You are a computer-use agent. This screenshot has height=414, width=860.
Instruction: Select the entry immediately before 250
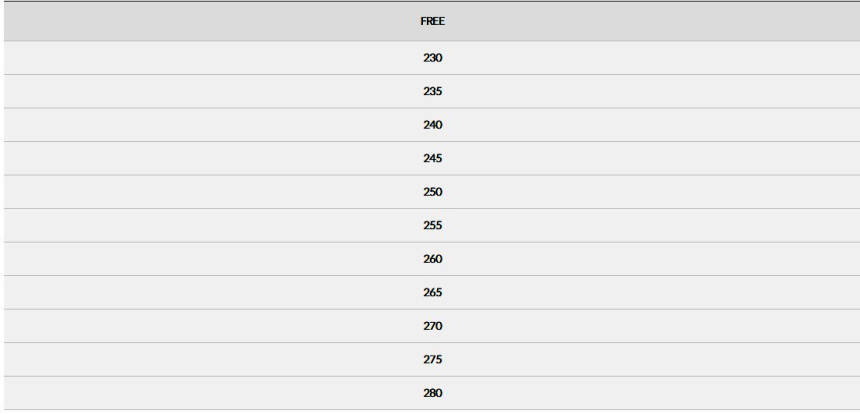[x=432, y=159]
